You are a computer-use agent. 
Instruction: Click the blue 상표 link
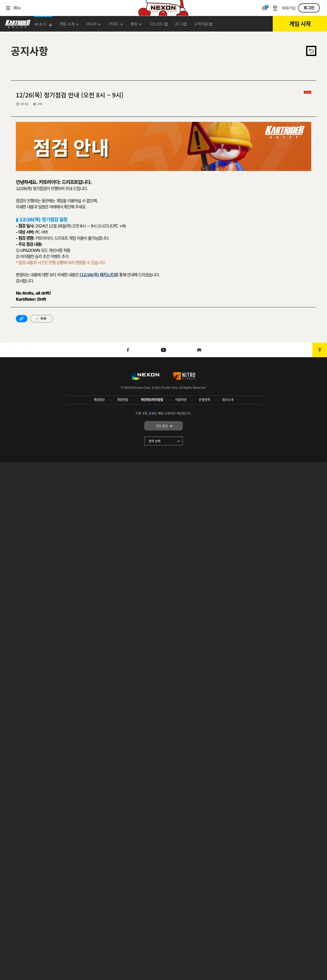point(151,413)
